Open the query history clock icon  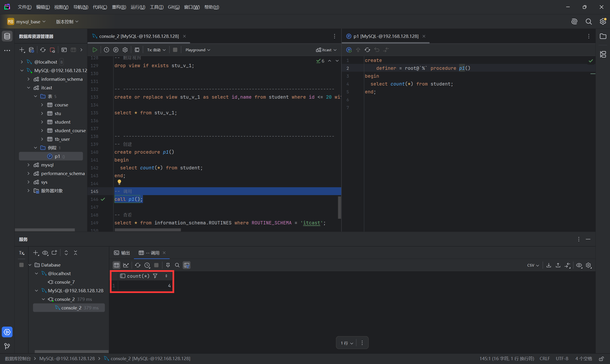pyautogui.click(x=107, y=50)
